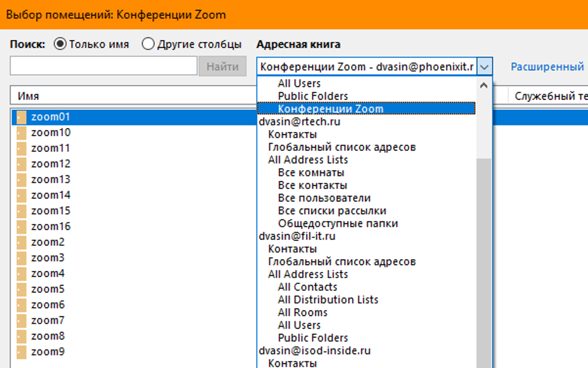Select the zoom16 room row

click(133, 226)
